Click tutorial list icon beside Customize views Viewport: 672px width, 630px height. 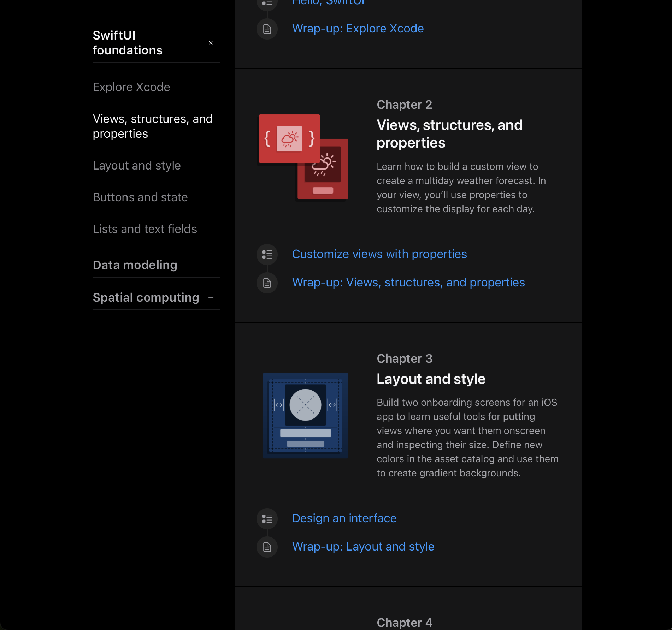267,255
